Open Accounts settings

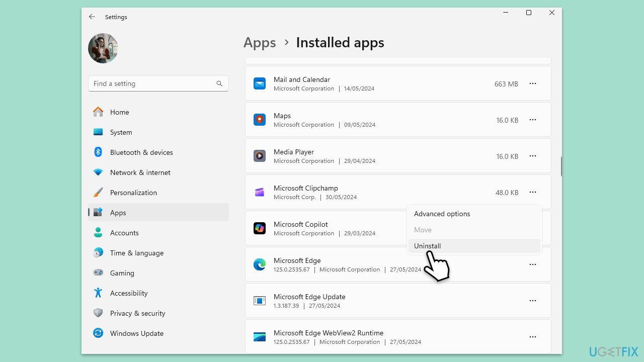(158, 233)
